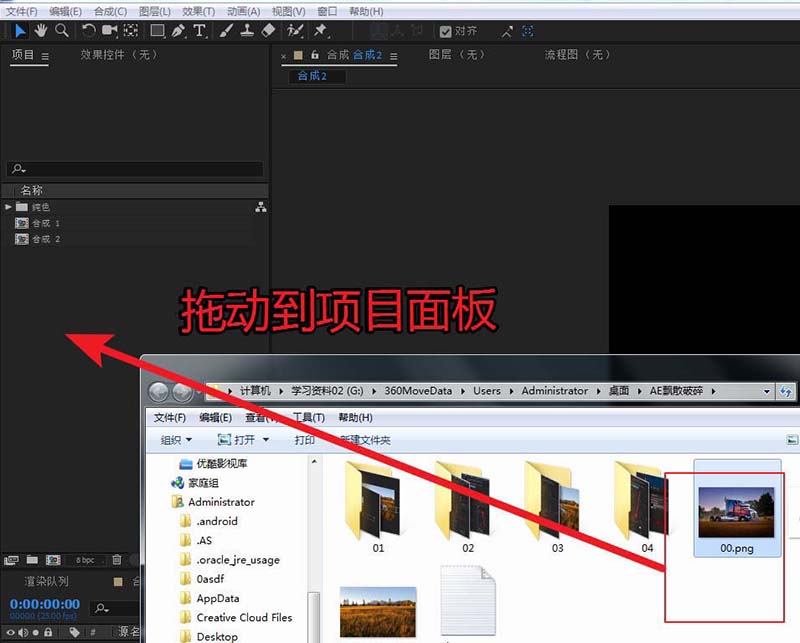Expand path arrow after AE飘散破碎
This screenshot has width=800, height=643.
(713, 391)
